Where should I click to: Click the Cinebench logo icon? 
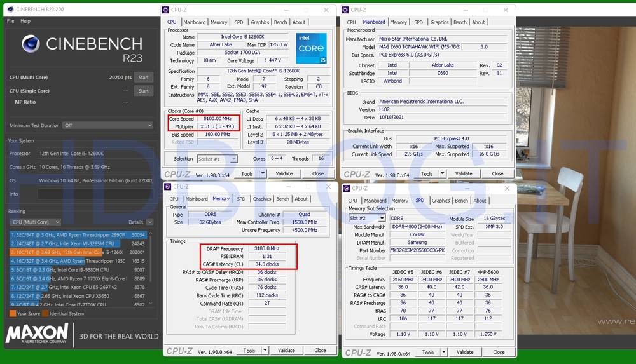click(31, 44)
